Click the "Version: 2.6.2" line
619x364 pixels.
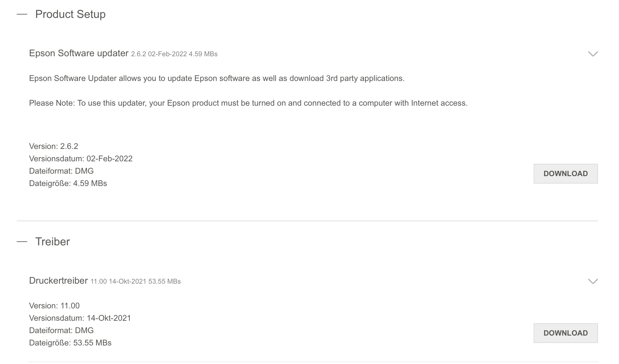[53, 146]
